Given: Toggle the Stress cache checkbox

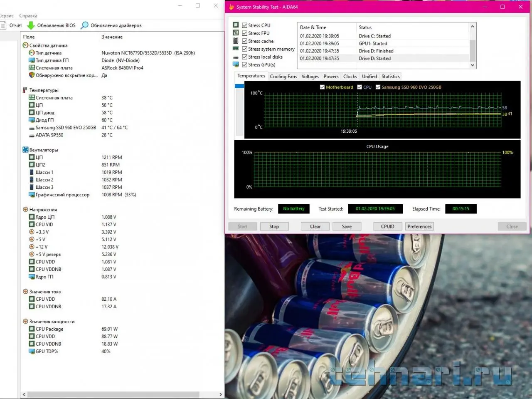Looking at the screenshot, I should coord(244,41).
